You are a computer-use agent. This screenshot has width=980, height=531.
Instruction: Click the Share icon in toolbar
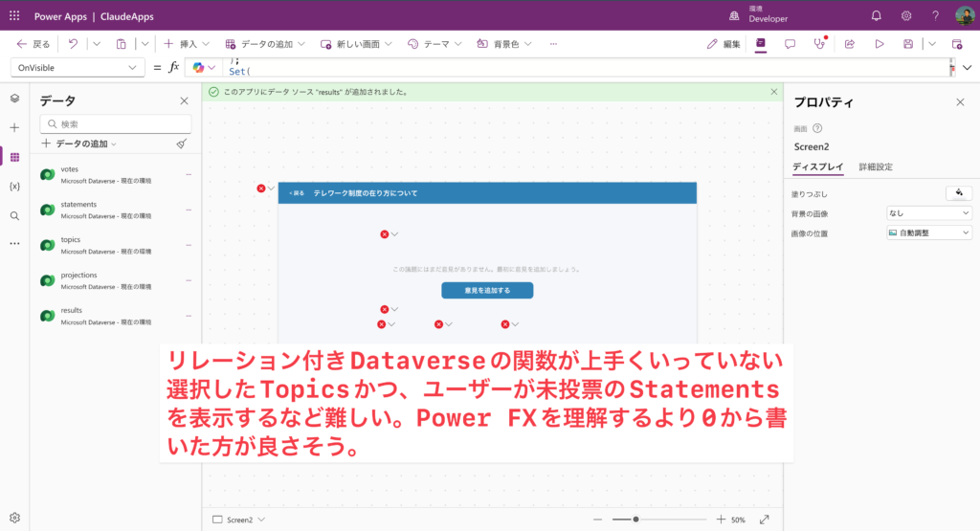(849, 44)
